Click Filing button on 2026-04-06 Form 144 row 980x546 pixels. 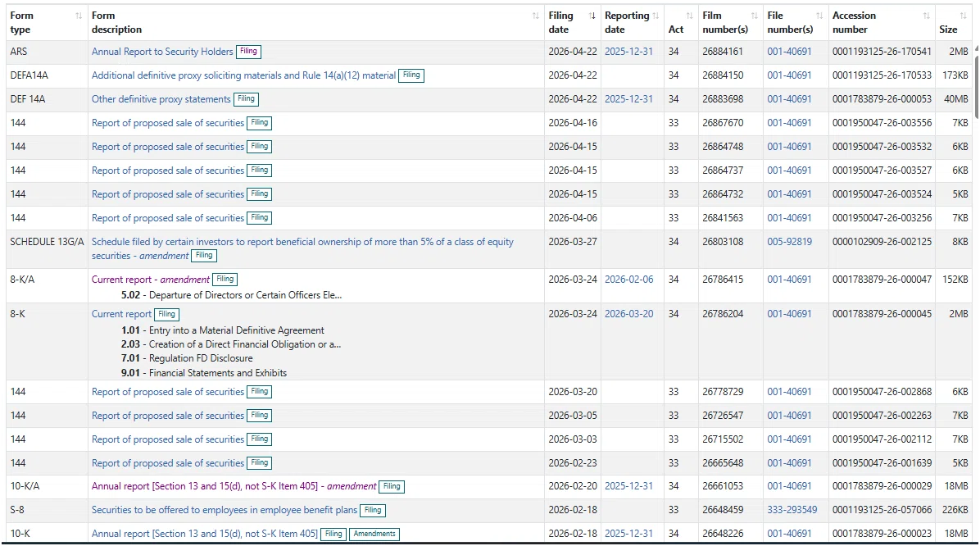(x=260, y=217)
